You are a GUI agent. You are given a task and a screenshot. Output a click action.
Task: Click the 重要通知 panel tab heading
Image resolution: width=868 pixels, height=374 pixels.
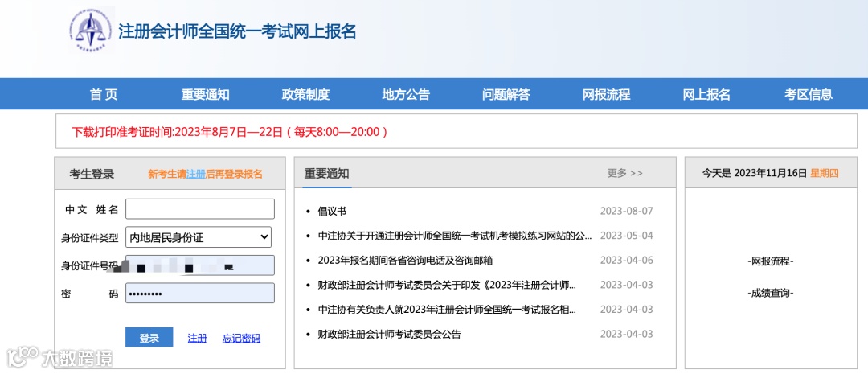[326, 173]
